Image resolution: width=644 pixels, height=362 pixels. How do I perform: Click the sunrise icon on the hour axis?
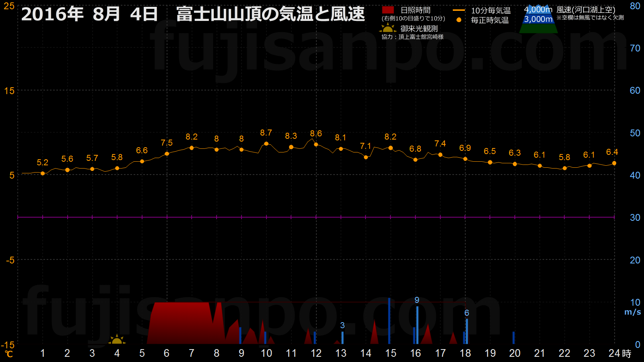117,340
